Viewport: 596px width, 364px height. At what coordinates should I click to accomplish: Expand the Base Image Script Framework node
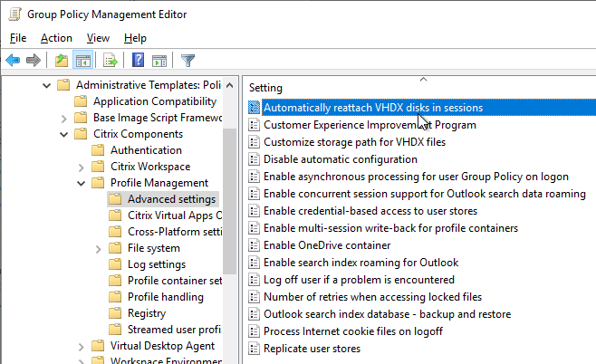click(63, 119)
